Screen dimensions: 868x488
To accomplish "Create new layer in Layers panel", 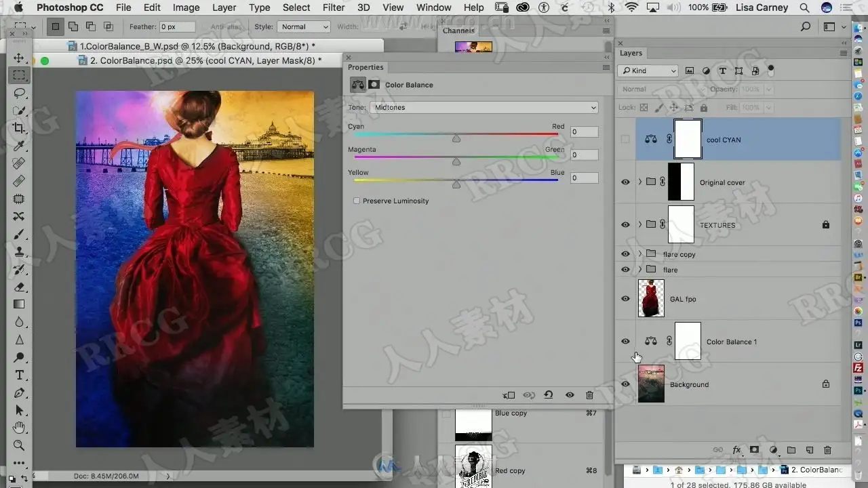I will point(809,450).
